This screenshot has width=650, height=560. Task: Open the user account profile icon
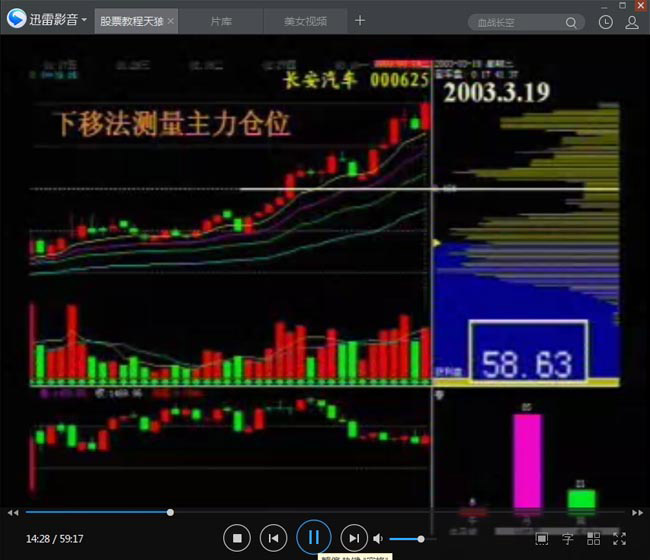[632, 22]
